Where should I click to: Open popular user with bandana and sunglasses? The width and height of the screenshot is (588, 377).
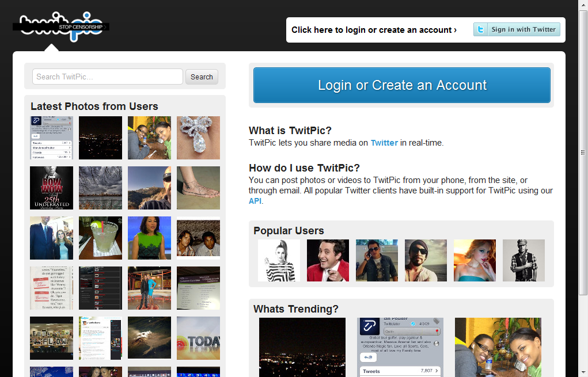point(426,261)
